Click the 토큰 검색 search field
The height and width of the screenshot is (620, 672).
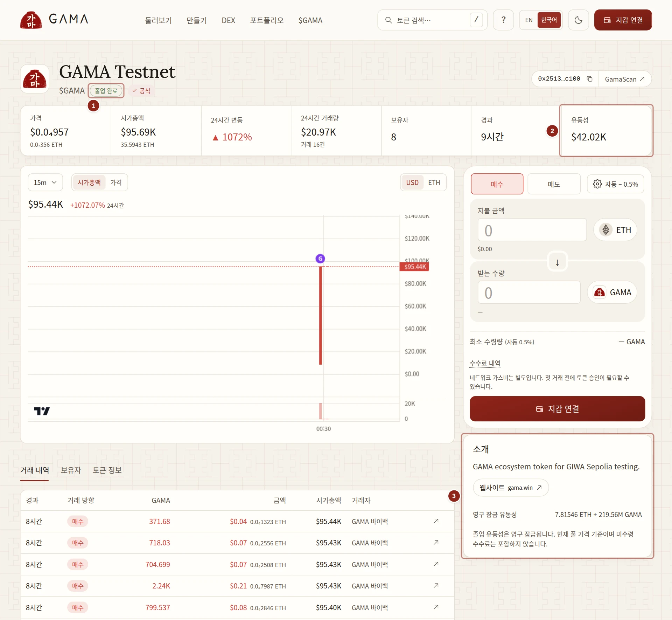pyautogui.click(x=432, y=20)
